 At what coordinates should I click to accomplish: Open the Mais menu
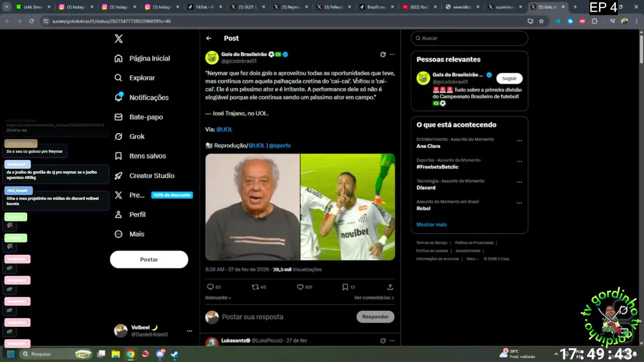[129, 234]
